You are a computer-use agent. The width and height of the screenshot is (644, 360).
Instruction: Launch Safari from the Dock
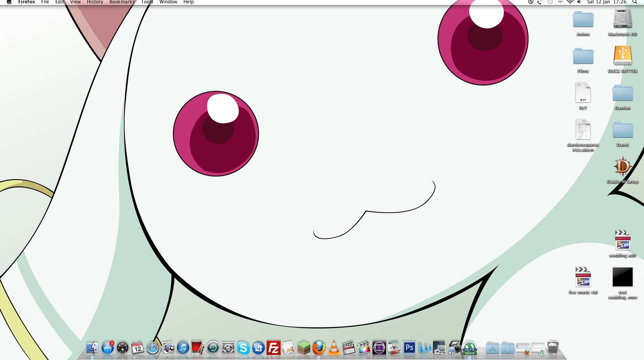pyautogui.click(x=153, y=348)
